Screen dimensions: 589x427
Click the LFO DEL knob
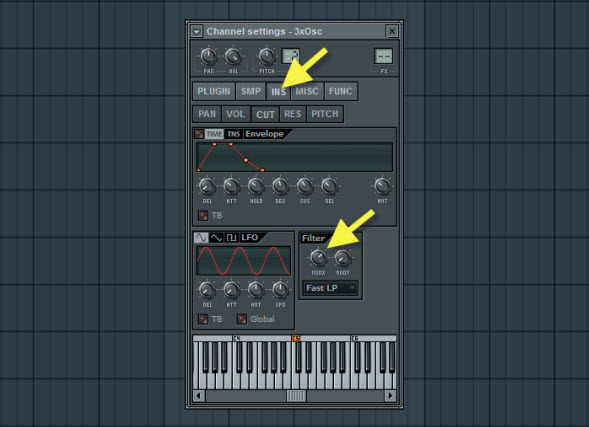point(207,290)
